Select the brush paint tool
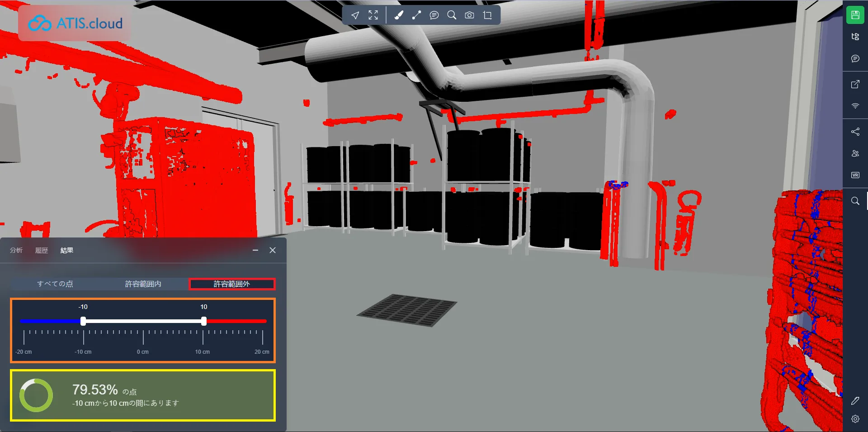Viewport: 868px width, 432px height. click(x=399, y=15)
